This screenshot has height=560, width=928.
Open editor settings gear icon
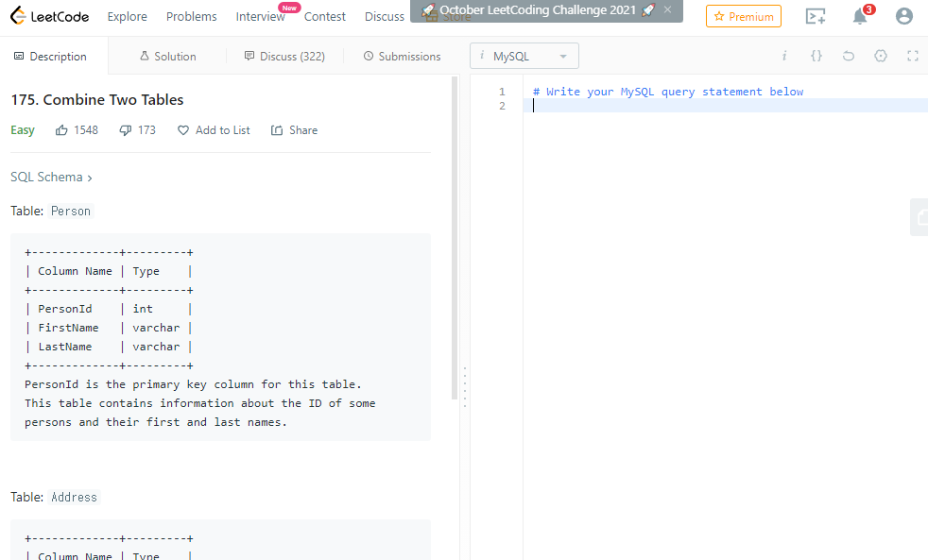pyautogui.click(x=881, y=56)
